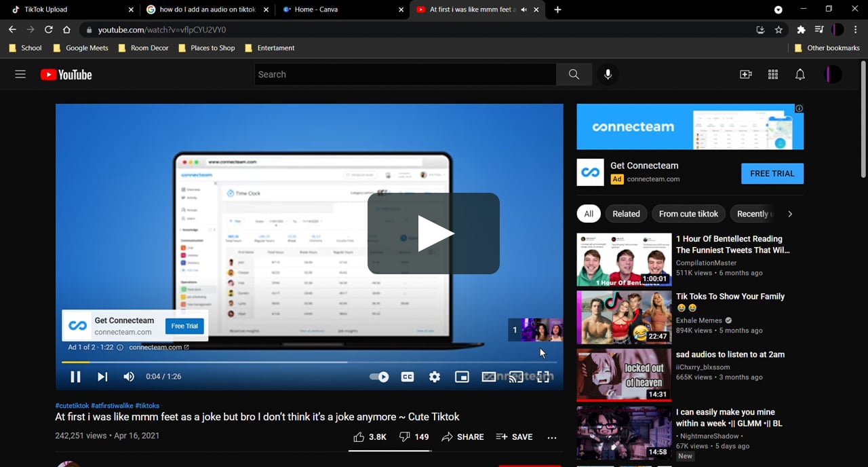The image size is (868, 467).
Task: Mute the video volume speaker icon
Action: point(129,377)
